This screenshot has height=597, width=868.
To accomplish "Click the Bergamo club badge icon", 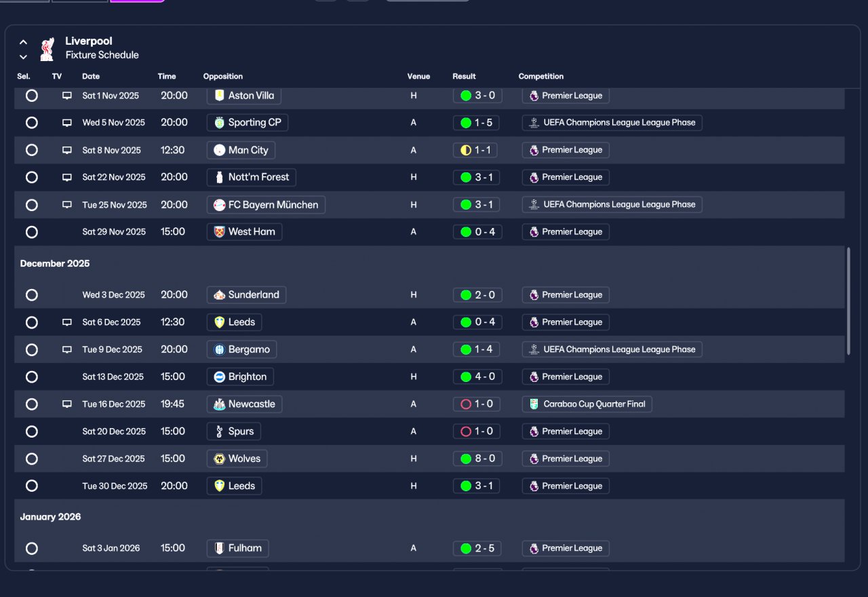I will 219,349.
